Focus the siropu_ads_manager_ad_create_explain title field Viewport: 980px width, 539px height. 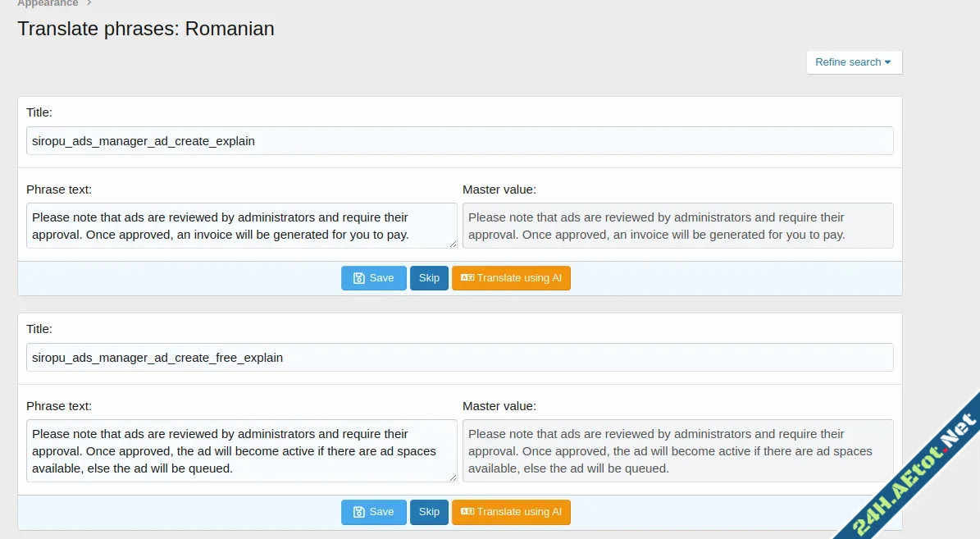pos(459,140)
